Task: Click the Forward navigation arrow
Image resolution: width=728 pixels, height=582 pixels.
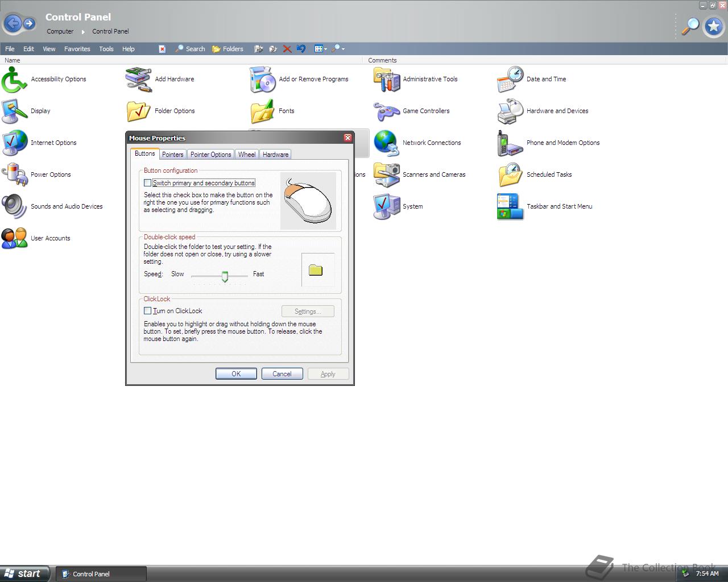Action: [x=29, y=24]
